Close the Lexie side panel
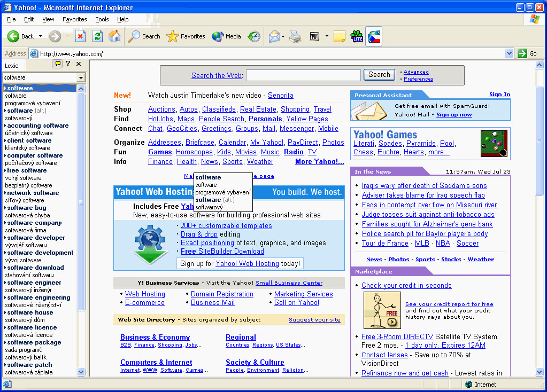547x392 pixels. (79, 64)
